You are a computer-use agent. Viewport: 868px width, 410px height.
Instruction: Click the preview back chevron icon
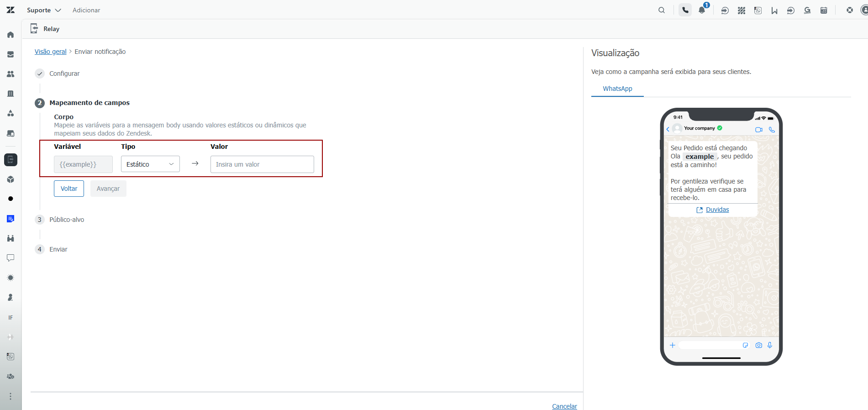(668, 129)
